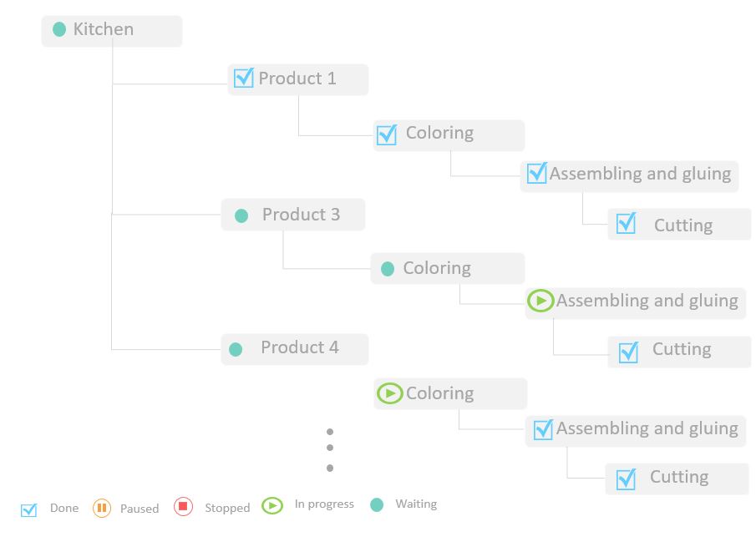Screen dimensions: 756x542
Task: Select the Product 4 node
Action: point(295,349)
